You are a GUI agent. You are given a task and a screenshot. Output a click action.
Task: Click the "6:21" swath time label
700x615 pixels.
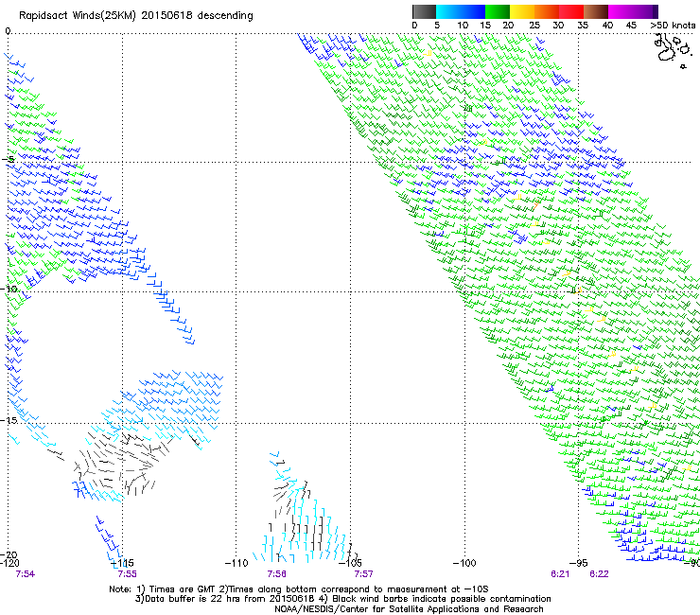tap(560, 574)
